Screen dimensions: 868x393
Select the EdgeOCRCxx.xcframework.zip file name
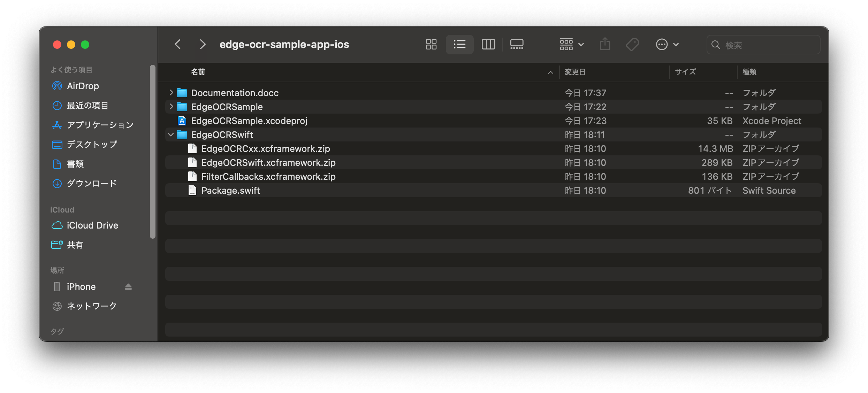click(266, 149)
